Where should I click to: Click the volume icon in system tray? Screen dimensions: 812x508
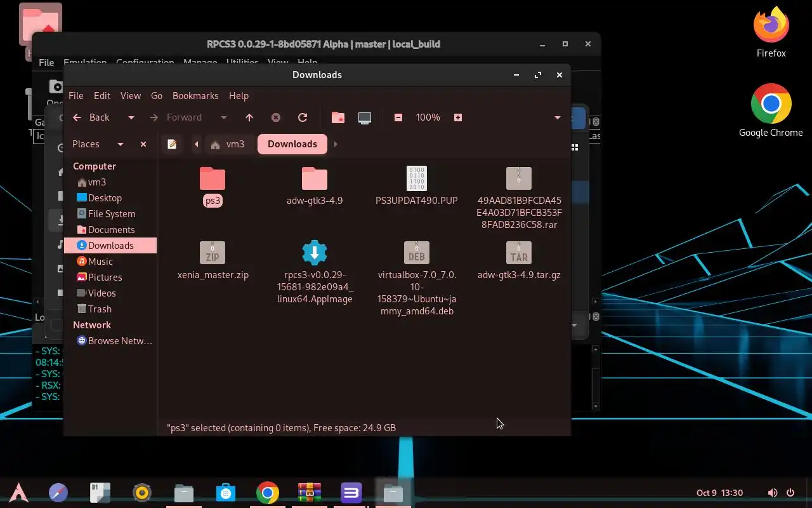tap(772, 493)
